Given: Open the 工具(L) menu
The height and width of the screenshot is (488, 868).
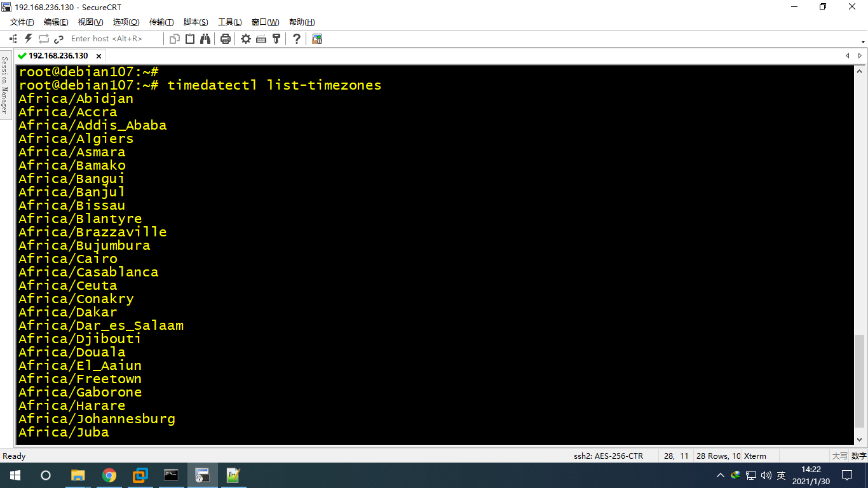Looking at the screenshot, I should (x=230, y=22).
